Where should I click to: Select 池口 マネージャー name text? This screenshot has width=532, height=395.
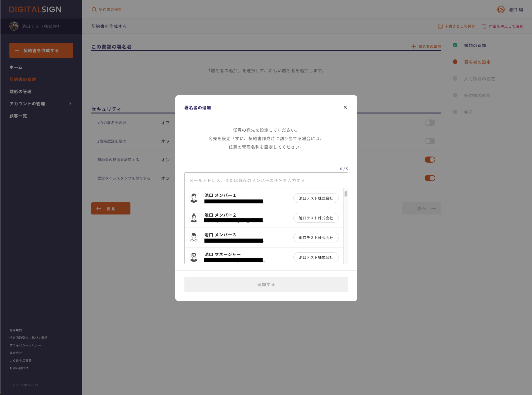pos(222,255)
